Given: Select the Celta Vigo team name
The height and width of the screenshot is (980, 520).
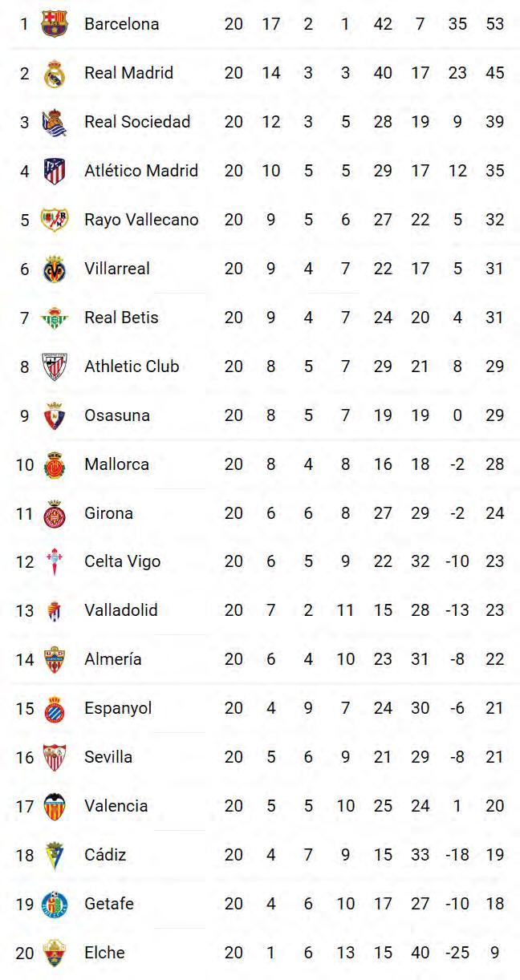Looking at the screenshot, I should [122, 561].
